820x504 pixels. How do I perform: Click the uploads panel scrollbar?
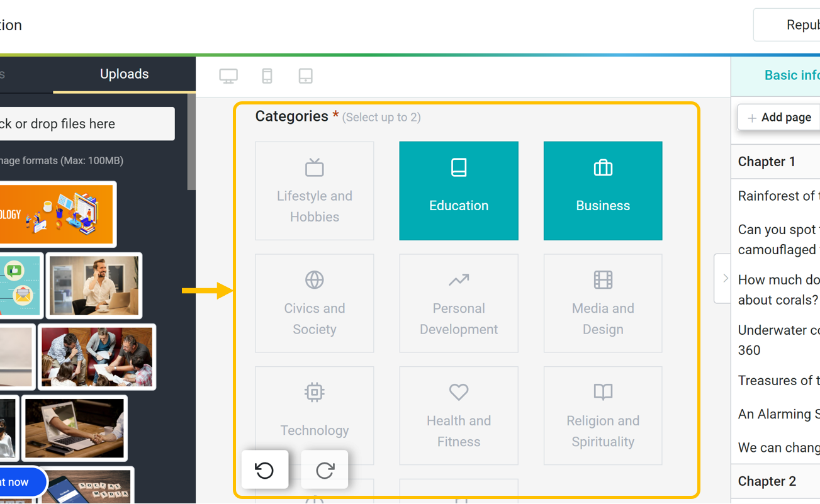click(191, 142)
